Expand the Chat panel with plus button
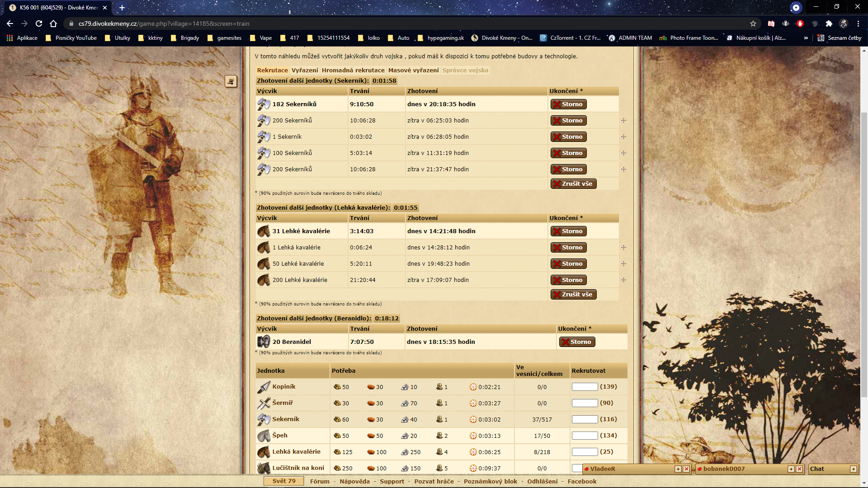 [854, 469]
